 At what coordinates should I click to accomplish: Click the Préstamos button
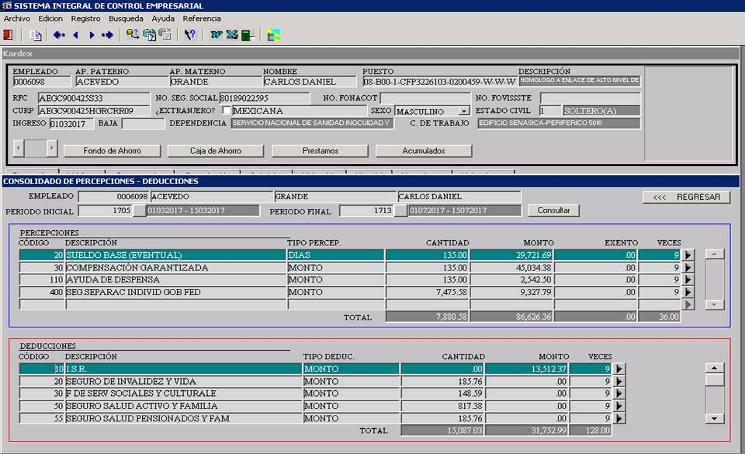pos(312,151)
